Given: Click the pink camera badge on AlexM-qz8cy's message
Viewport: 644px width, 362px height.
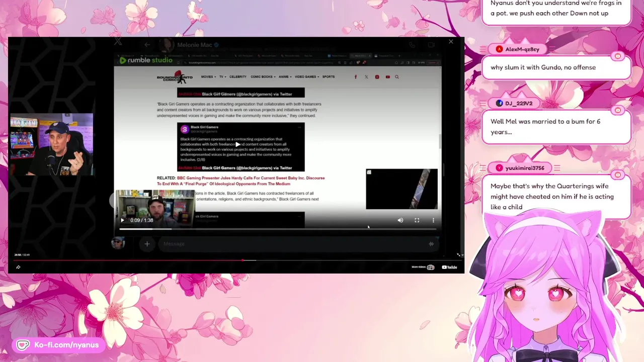Looking at the screenshot, I should click(x=618, y=56).
